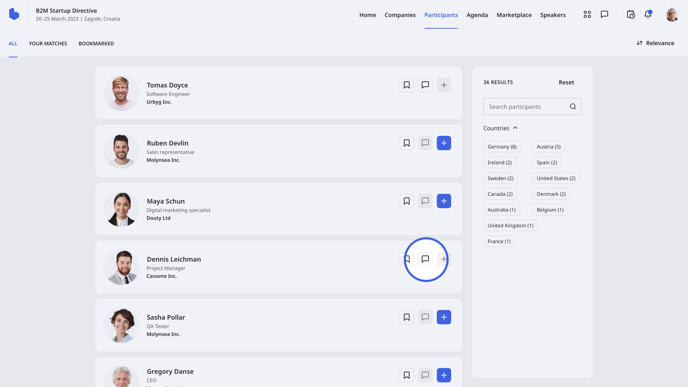
Task: Filter by Ireland (2)
Action: tap(499, 162)
